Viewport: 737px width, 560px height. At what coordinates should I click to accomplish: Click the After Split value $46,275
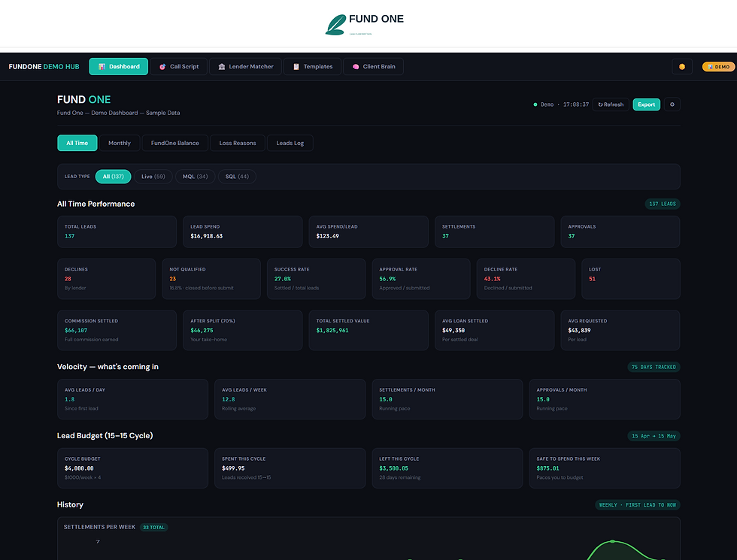pyautogui.click(x=202, y=331)
